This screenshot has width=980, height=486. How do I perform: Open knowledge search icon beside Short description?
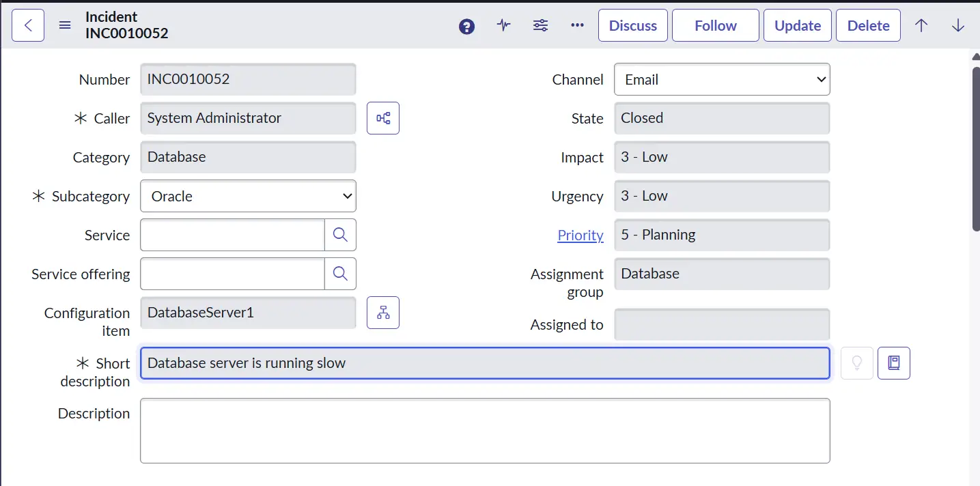click(x=893, y=363)
